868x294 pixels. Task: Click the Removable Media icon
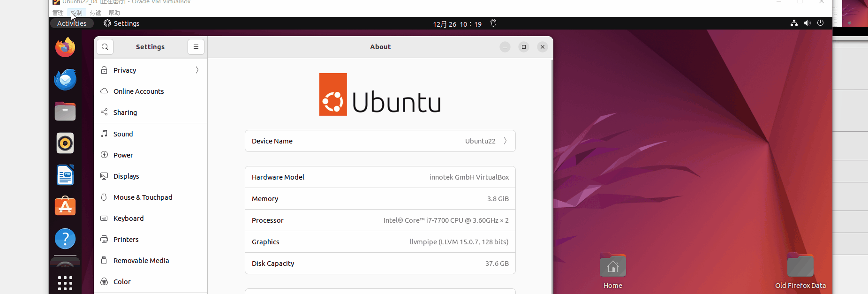click(x=104, y=260)
